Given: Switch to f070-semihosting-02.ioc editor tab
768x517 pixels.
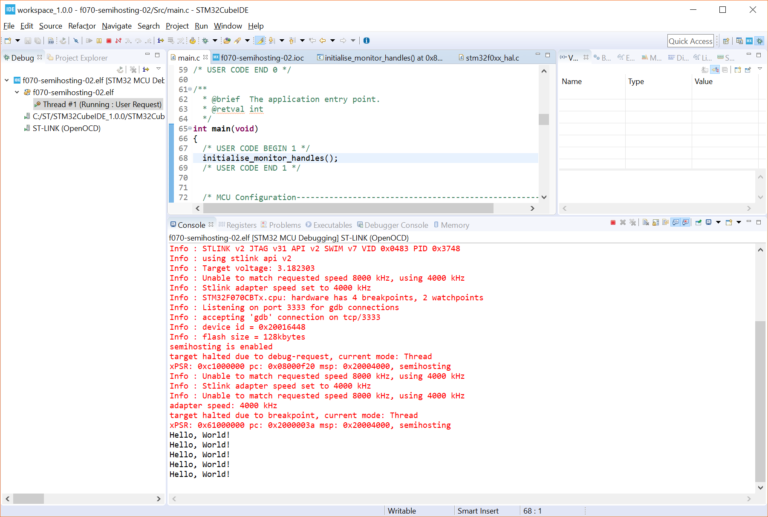Looking at the screenshot, I should (259, 58).
